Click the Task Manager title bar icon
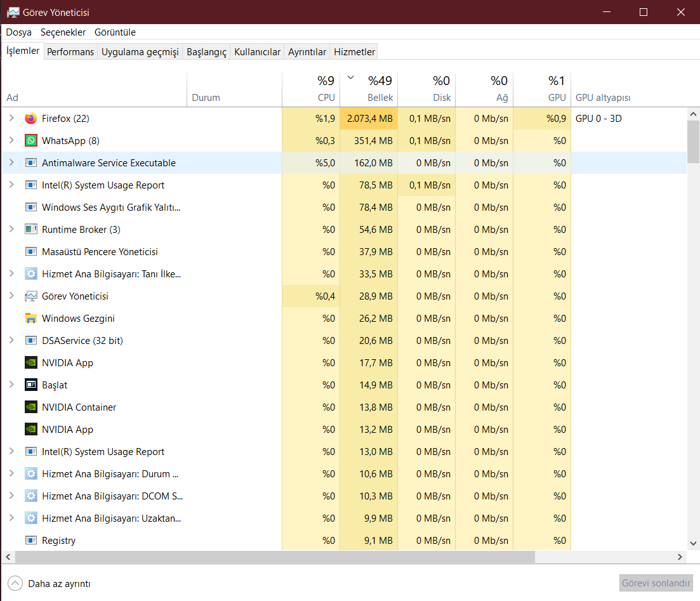This screenshot has width=700, height=601. tap(13, 12)
